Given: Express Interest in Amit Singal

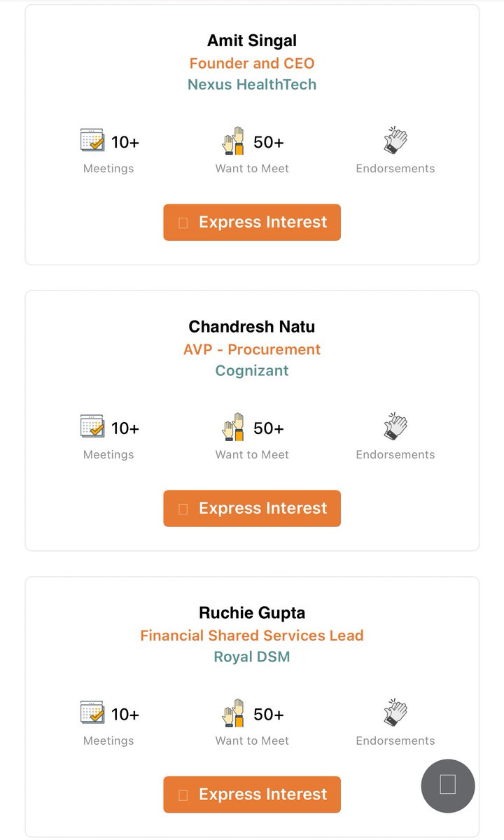Looking at the screenshot, I should [252, 223].
